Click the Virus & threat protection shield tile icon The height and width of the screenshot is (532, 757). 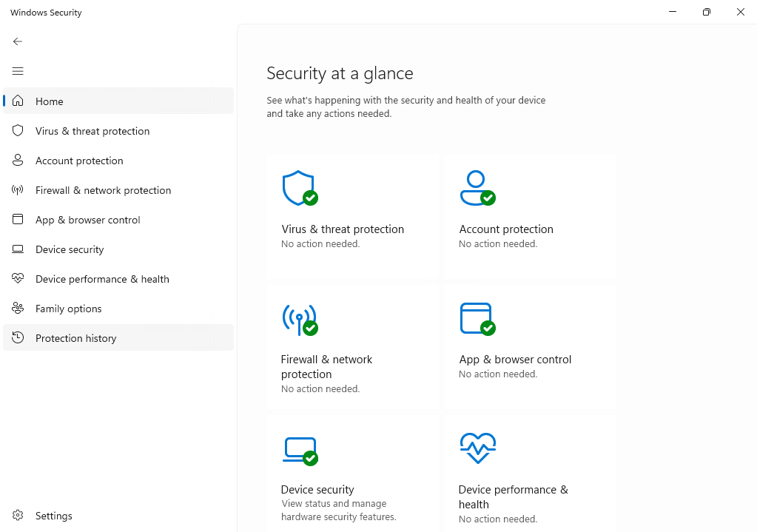[x=299, y=188]
